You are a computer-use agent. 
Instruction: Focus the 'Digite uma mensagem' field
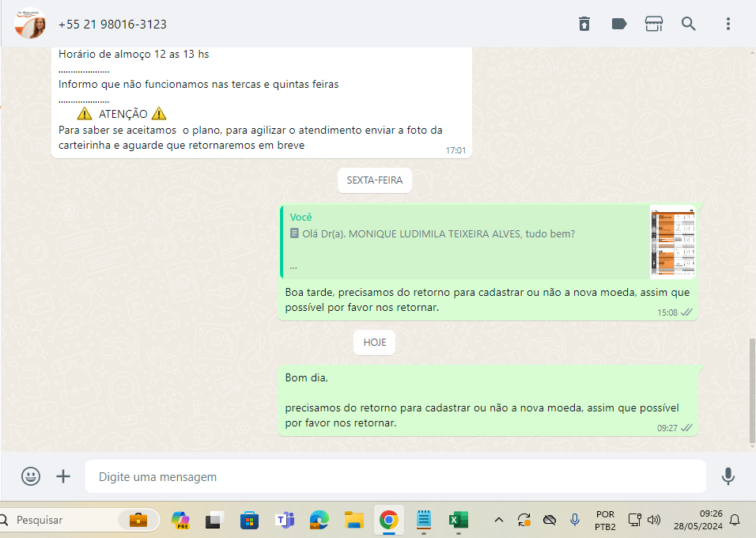click(395, 476)
